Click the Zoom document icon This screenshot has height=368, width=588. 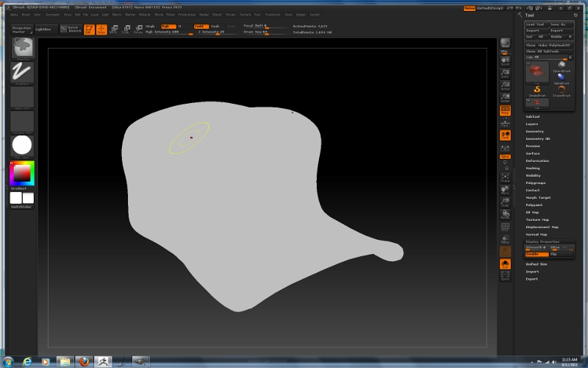click(x=505, y=73)
